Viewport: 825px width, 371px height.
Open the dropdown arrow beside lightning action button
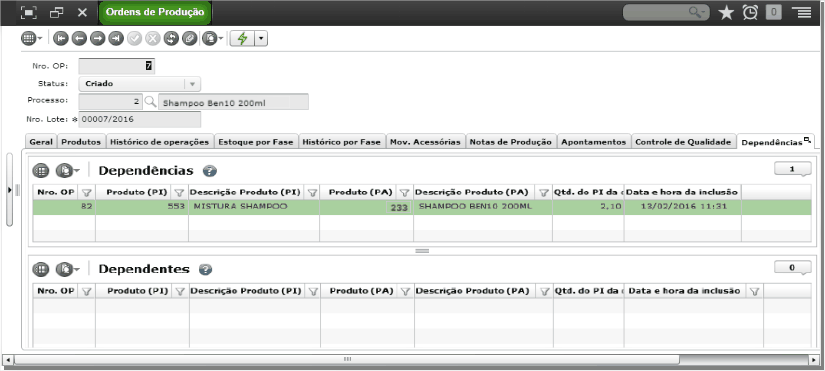pyautogui.click(x=261, y=38)
